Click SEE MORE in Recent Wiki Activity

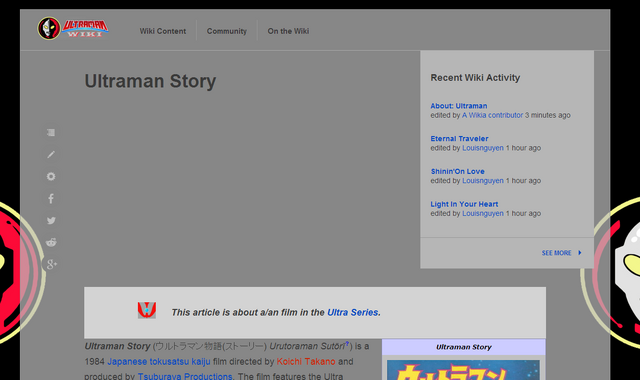[x=556, y=253]
